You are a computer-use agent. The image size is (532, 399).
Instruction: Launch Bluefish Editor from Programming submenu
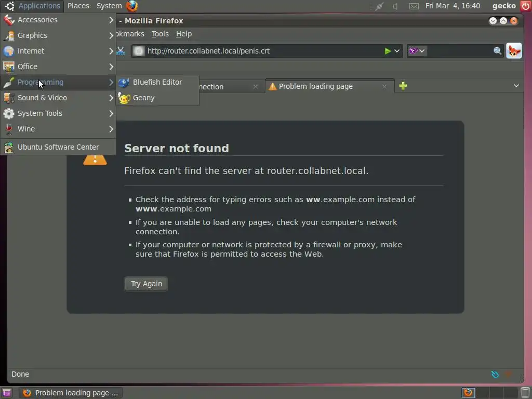[157, 82]
